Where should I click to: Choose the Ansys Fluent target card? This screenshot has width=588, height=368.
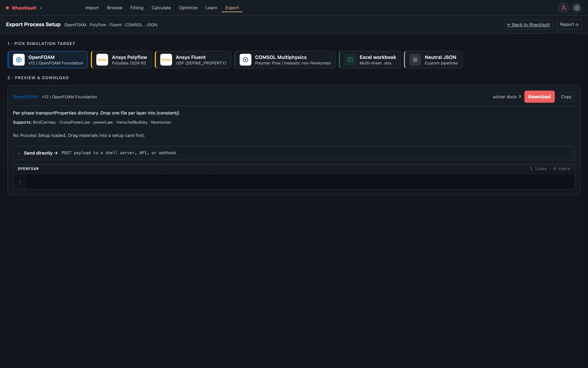pyautogui.click(x=193, y=60)
